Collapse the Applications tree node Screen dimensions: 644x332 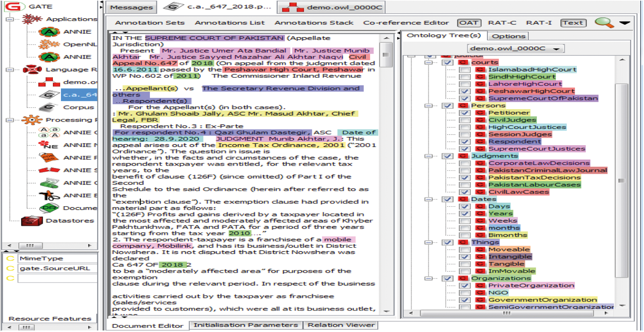coord(10,19)
